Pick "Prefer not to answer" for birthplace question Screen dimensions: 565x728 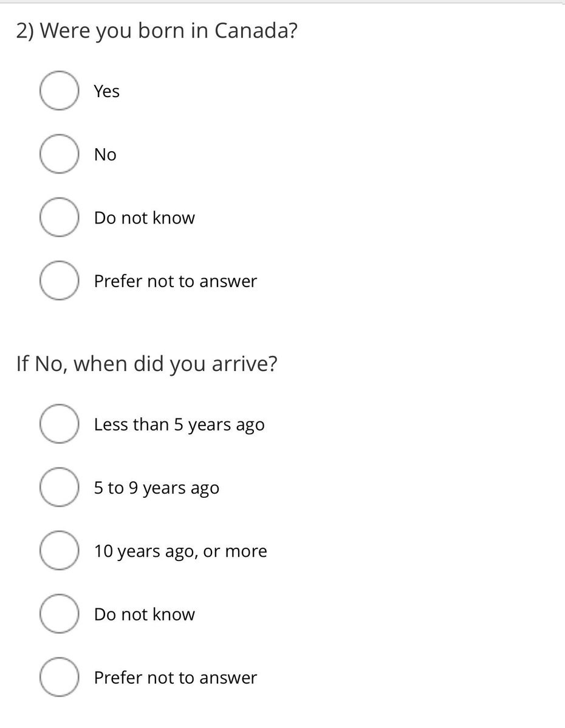point(59,281)
